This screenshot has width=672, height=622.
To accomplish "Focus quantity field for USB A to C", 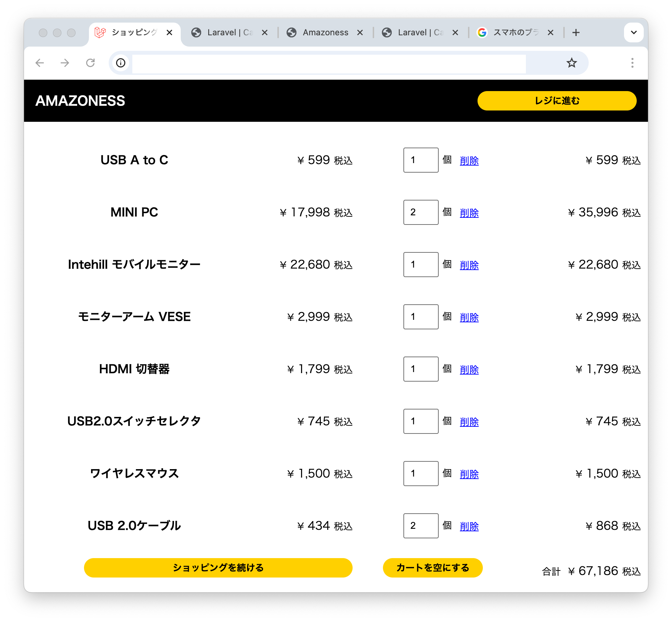I will click(x=421, y=160).
